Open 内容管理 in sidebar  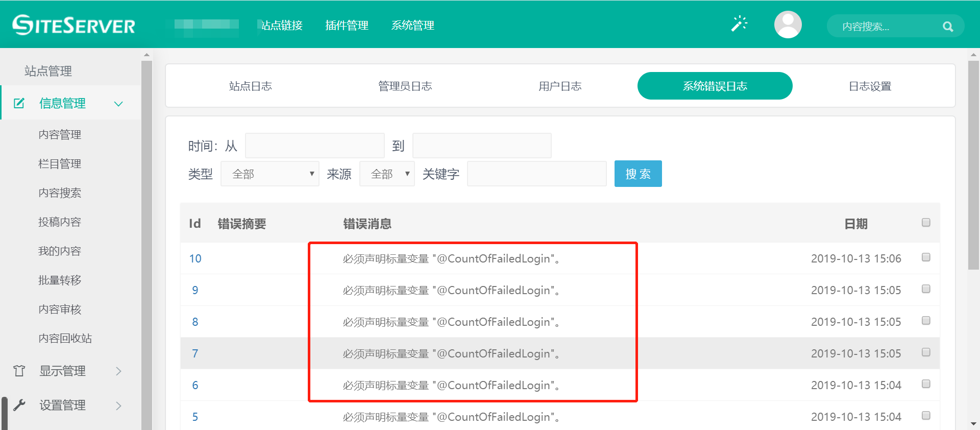point(60,134)
